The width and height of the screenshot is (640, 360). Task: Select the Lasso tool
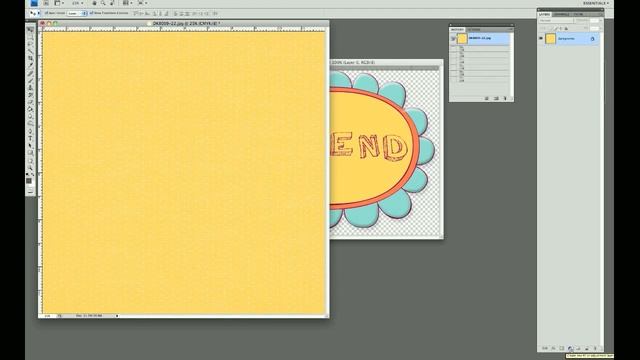[31, 44]
